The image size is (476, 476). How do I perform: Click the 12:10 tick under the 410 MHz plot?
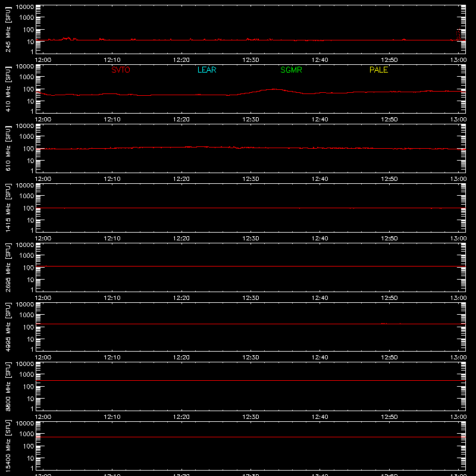pyautogui.click(x=112, y=120)
